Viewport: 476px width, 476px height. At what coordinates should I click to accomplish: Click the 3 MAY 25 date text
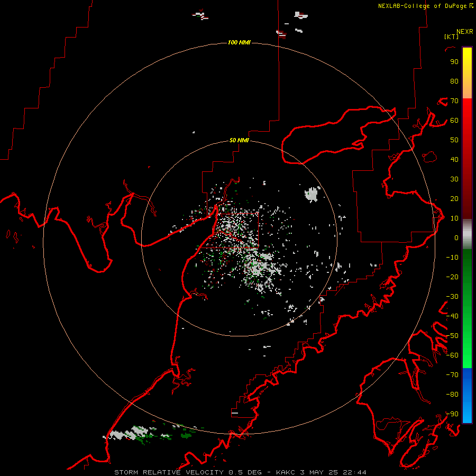[319, 472]
